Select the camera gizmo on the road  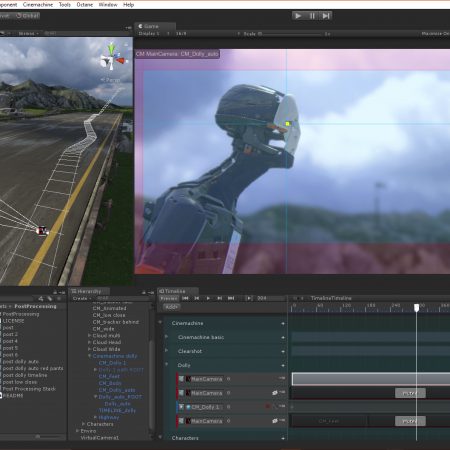pos(42,230)
